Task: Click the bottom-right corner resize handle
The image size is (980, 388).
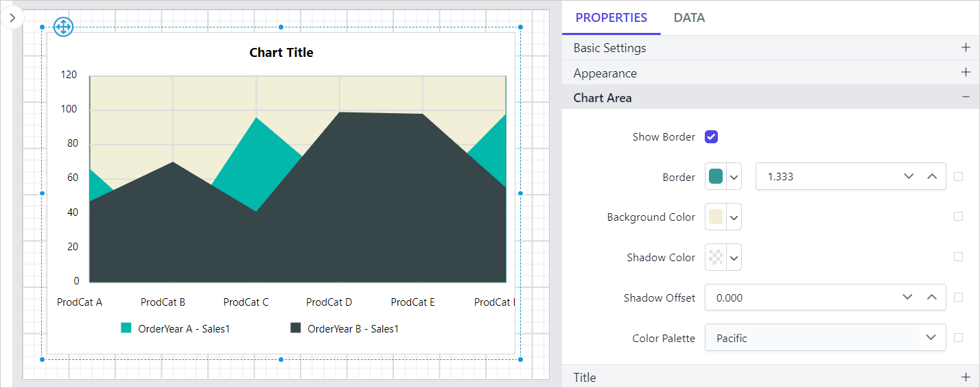Action: (x=520, y=359)
